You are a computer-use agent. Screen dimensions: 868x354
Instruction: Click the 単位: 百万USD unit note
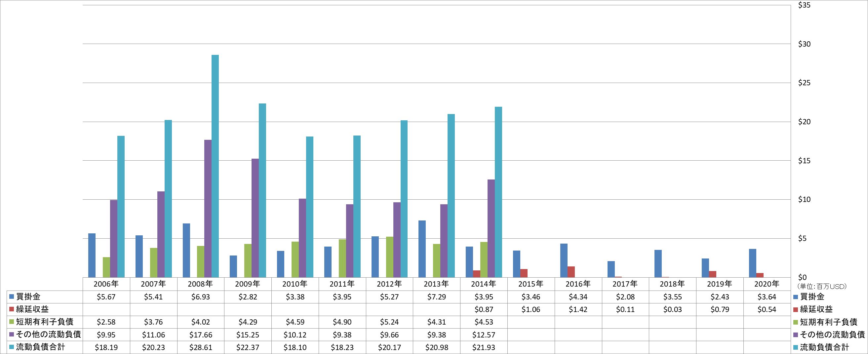[822, 287]
